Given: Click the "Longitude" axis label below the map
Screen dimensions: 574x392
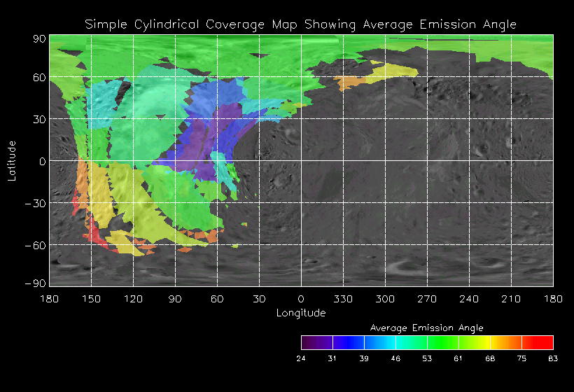Looking at the screenshot, I should click(x=301, y=313).
